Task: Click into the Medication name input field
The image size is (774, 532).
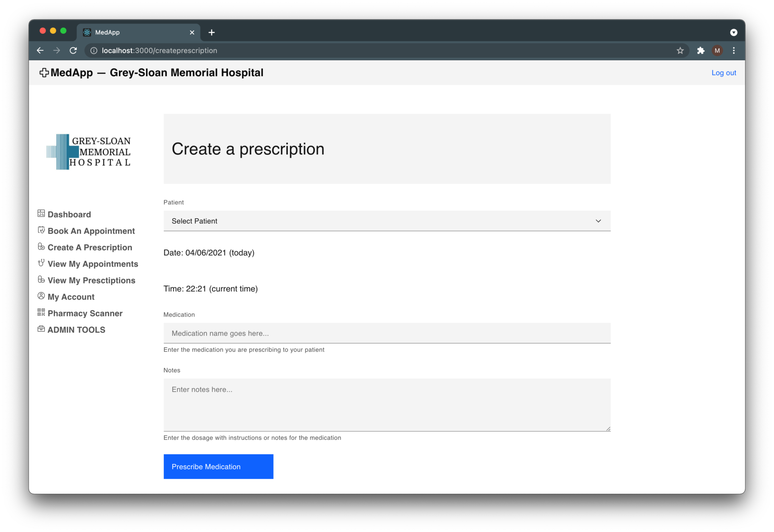Action: coord(386,333)
